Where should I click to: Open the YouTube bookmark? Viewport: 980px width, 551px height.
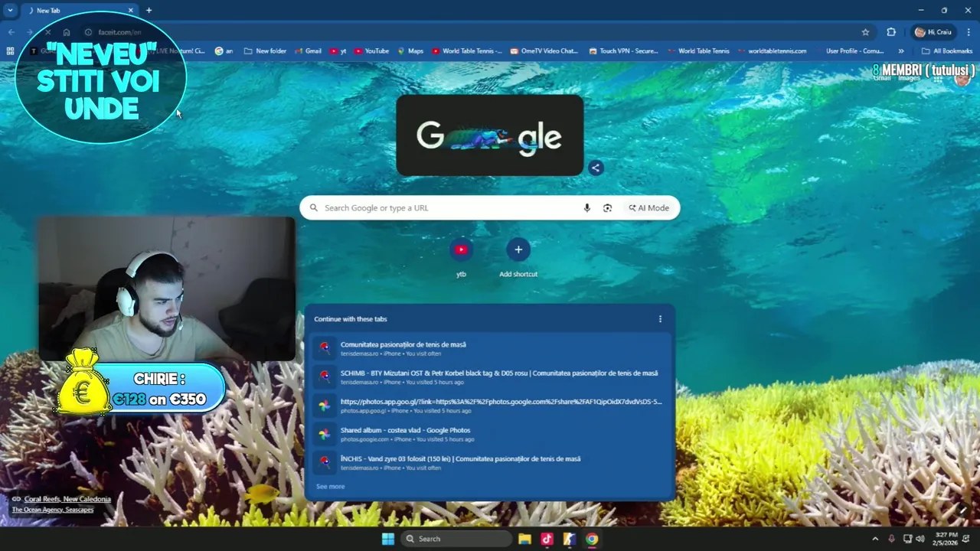(x=371, y=51)
